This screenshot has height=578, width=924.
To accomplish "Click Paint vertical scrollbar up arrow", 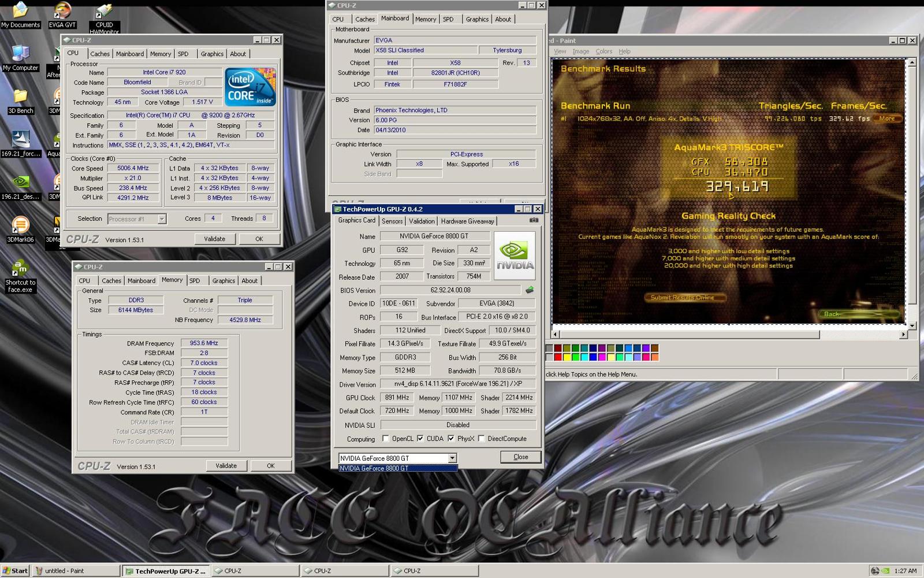I will [912, 62].
